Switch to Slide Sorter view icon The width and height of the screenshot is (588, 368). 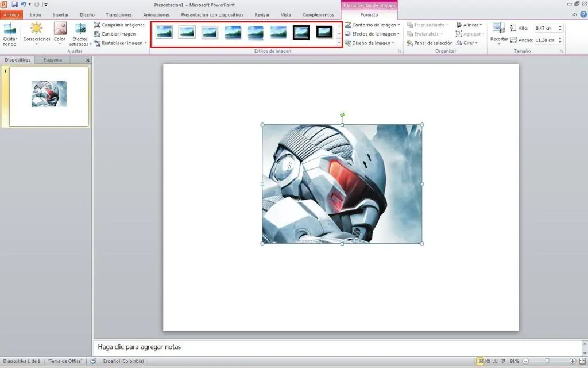pos(488,361)
